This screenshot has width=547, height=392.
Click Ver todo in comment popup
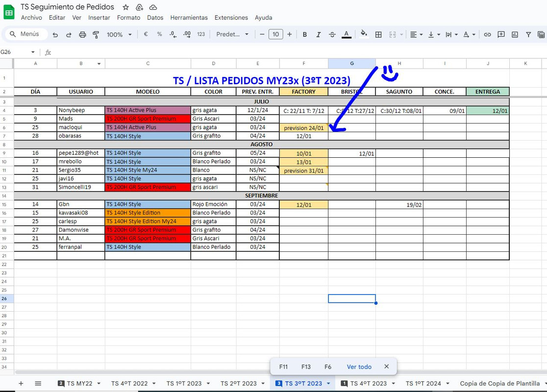click(x=359, y=367)
